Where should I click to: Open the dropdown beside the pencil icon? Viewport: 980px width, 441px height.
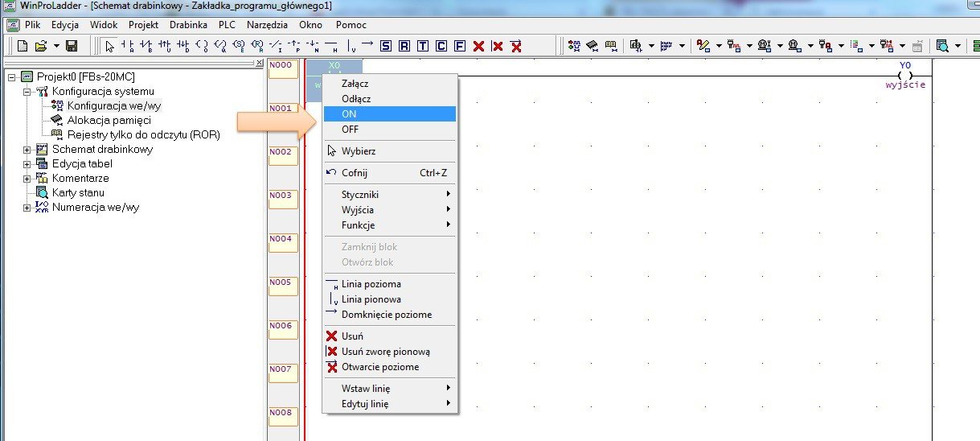[719, 46]
